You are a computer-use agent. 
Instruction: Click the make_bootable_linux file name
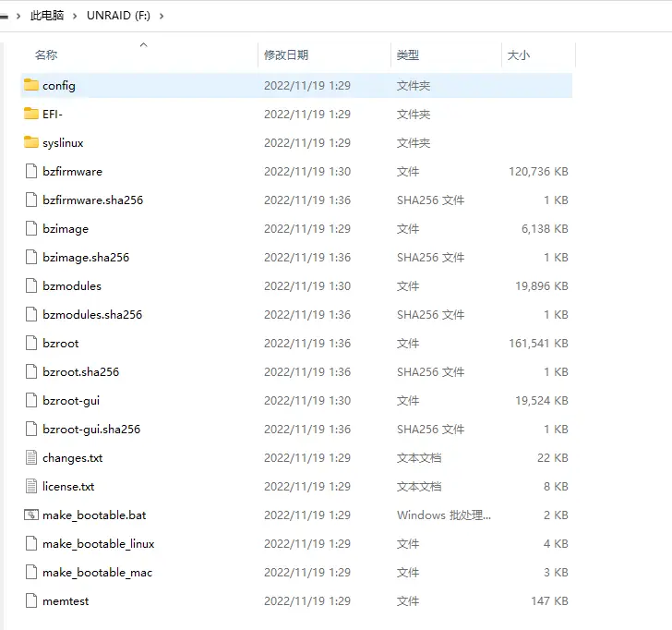(98, 544)
